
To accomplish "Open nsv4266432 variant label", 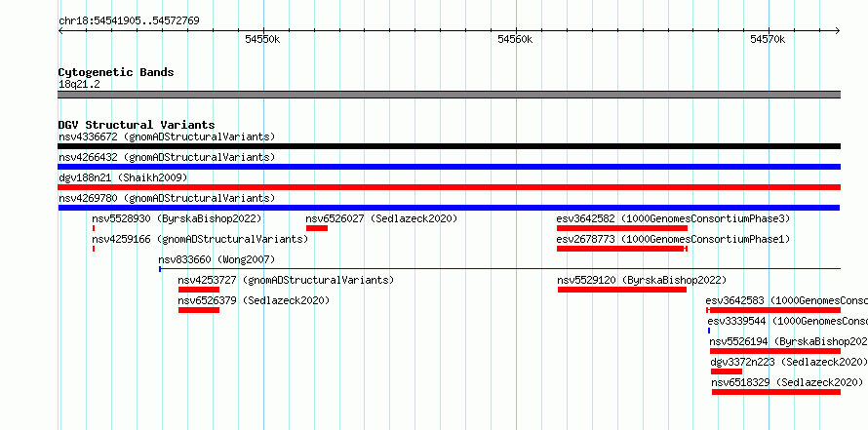I will tap(167, 157).
